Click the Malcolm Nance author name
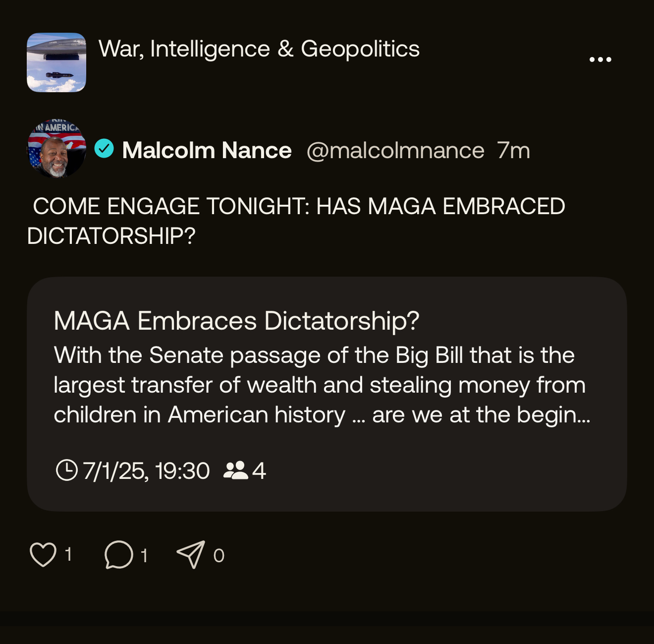The image size is (654, 644). coord(207,150)
